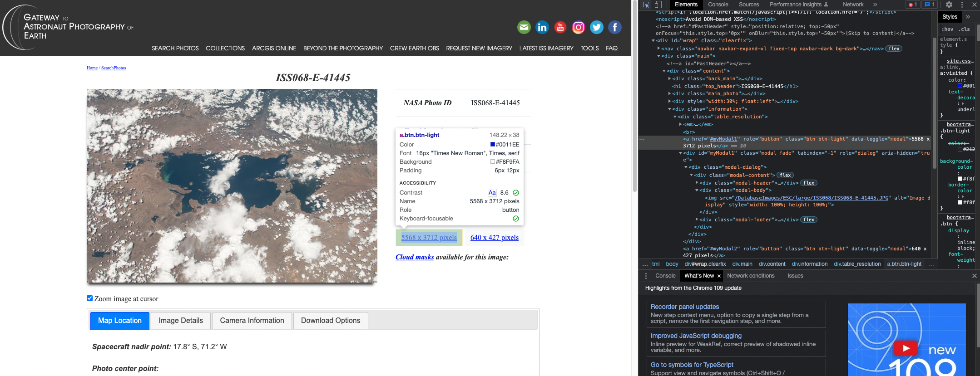Screen dimensions: 980x376
Task: Click the flex badge on modal-content div
Action: 785,175
